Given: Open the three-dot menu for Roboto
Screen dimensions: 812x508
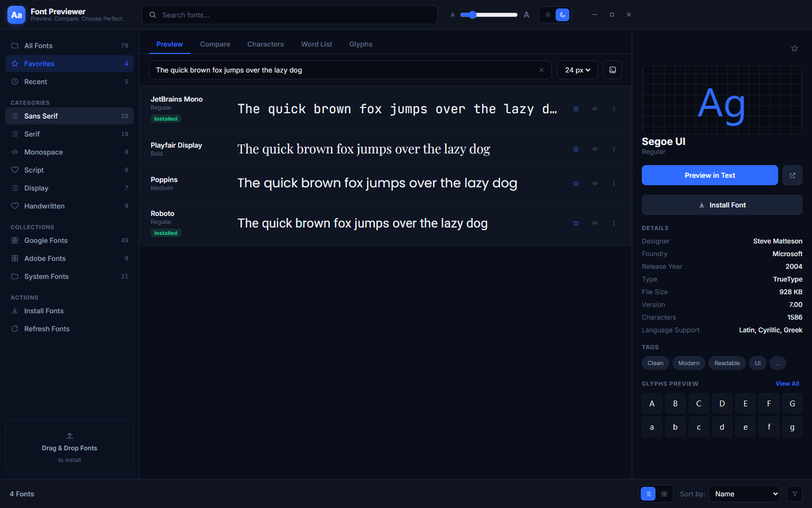Looking at the screenshot, I should 614,223.
